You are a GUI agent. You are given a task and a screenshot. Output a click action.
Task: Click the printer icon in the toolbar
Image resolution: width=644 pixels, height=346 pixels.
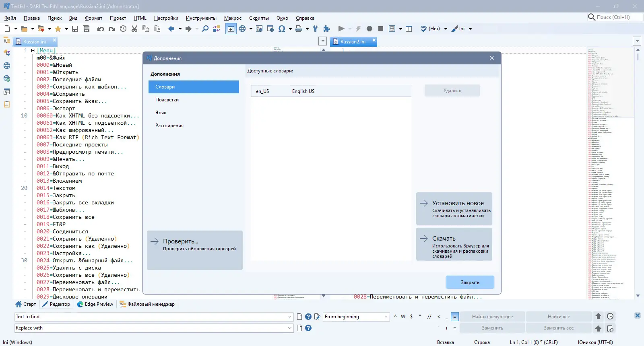[299, 29]
